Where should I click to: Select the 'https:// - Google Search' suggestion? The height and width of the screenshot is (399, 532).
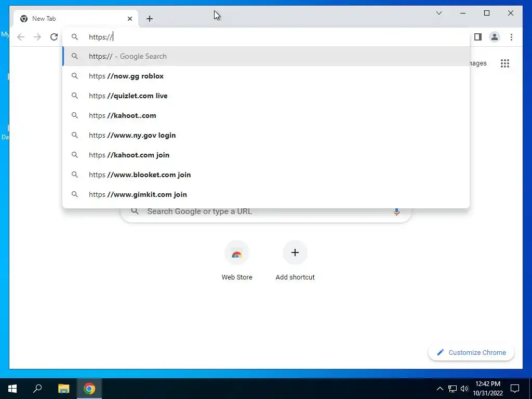(266, 56)
